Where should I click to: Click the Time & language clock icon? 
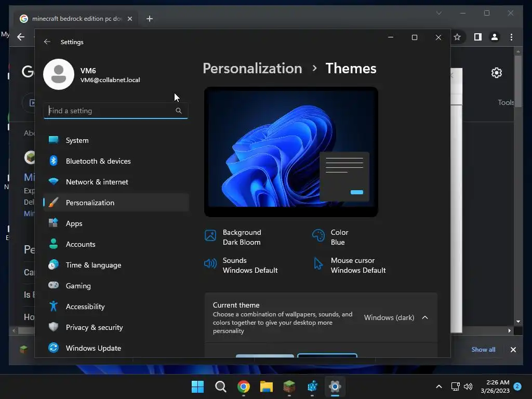54,264
